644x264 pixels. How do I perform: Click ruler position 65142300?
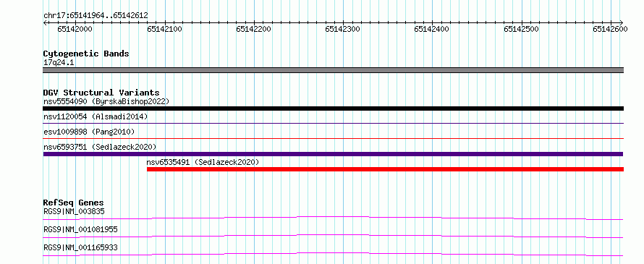point(342,29)
